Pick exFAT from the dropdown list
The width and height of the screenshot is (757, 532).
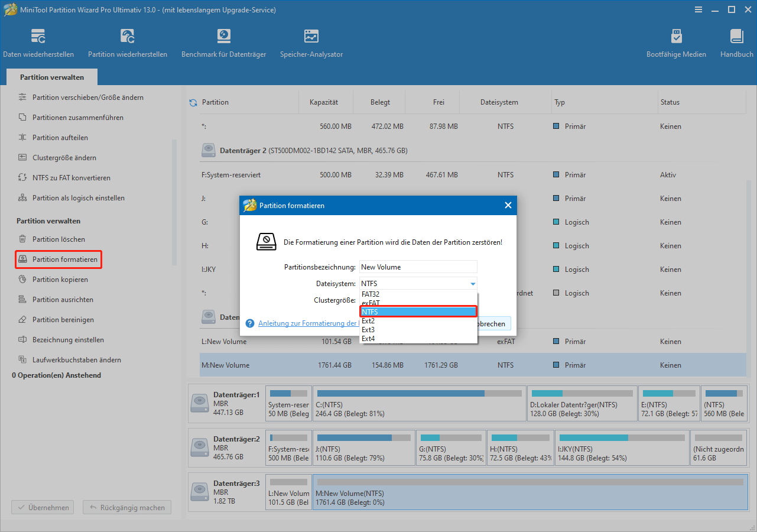(x=371, y=303)
